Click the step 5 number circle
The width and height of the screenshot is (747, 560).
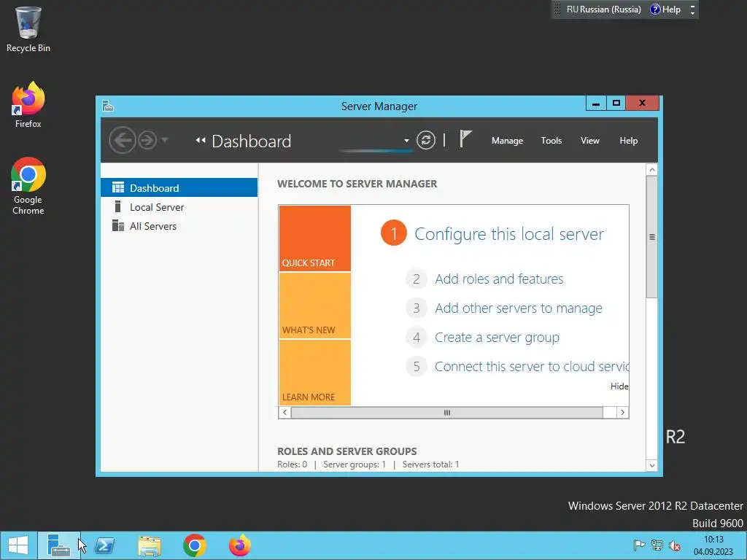417,366
